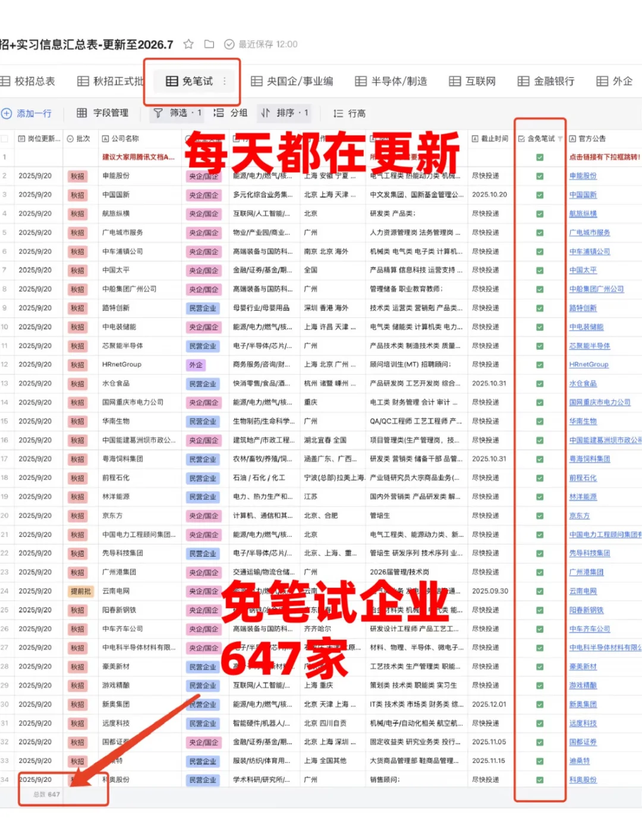642x840 pixels.
Task: Open the 筛选 filter option
Action: (178, 113)
